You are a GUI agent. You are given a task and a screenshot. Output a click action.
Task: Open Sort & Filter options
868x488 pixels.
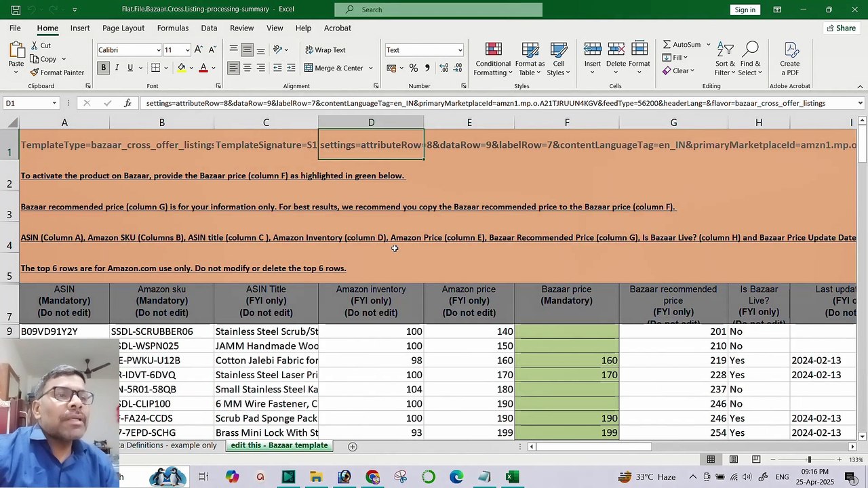[x=725, y=59]
